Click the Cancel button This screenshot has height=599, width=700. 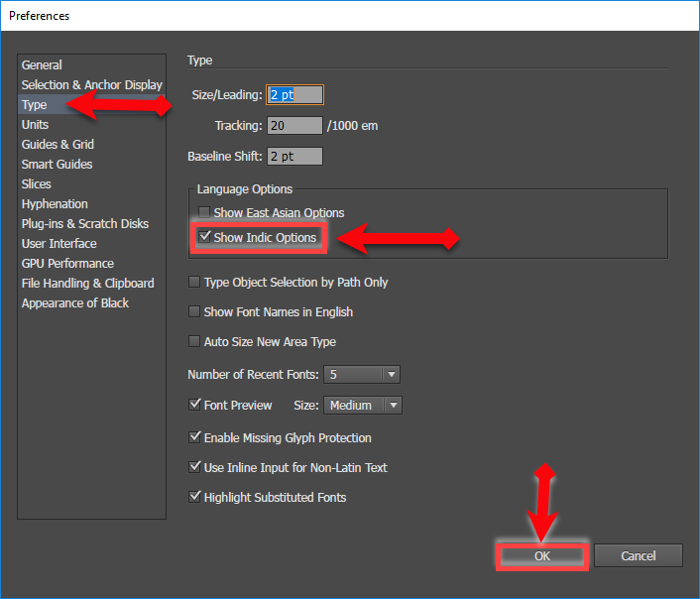click(x=639, y=556)
